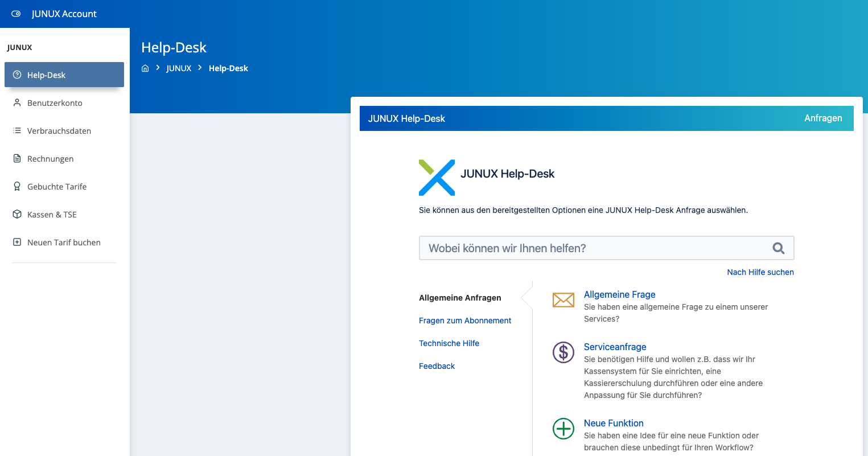Screen dimensions: 868x456
Task: Click the 'Sie können aus den bereitgestellten Optionen' intro text
Action: (583, 210)
